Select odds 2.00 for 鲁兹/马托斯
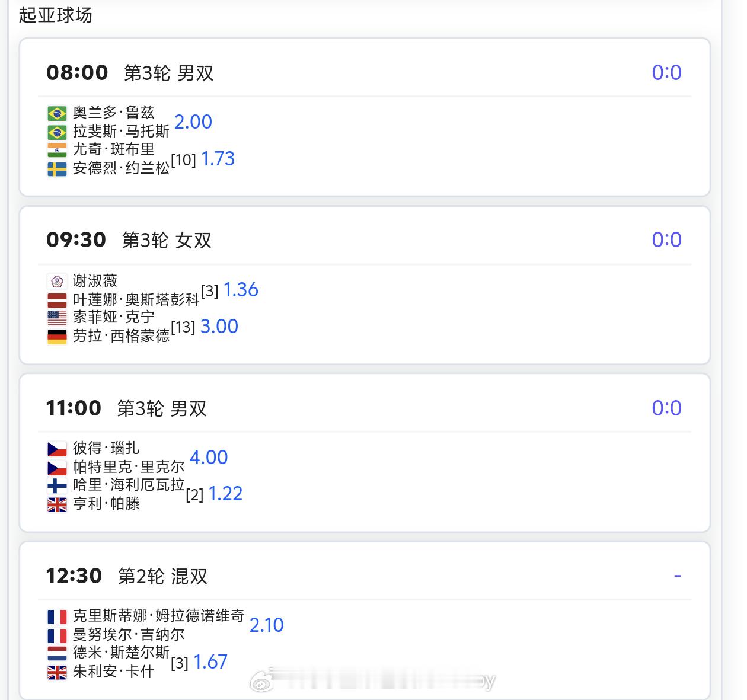The image size is (747, 700). (x=193, y=122)
